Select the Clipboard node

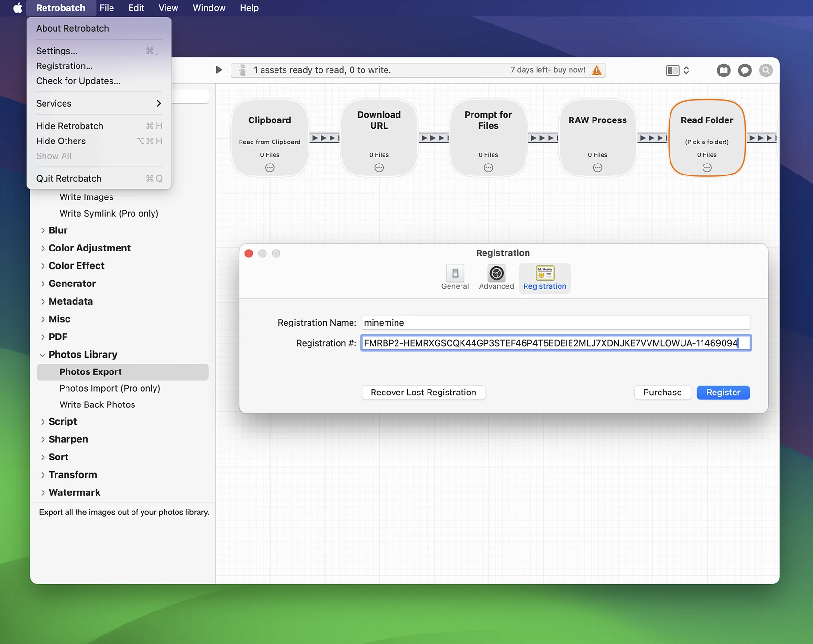click(x=270, y=138)
